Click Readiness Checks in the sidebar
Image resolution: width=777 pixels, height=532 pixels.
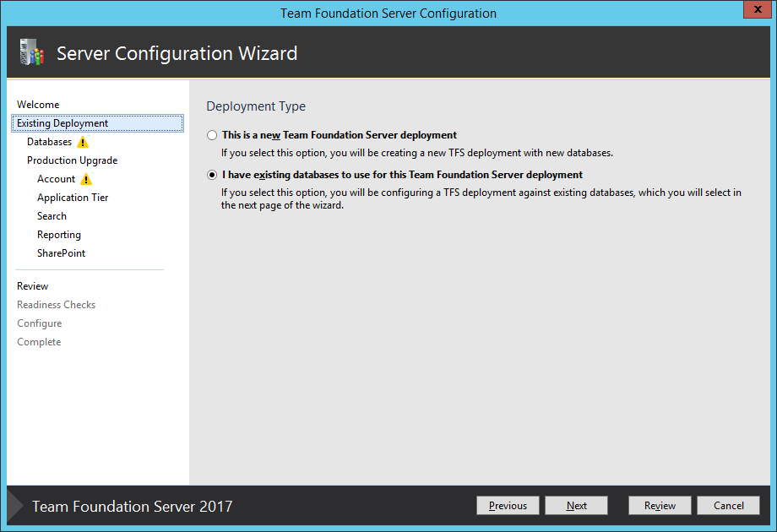[x=56, y=305]
